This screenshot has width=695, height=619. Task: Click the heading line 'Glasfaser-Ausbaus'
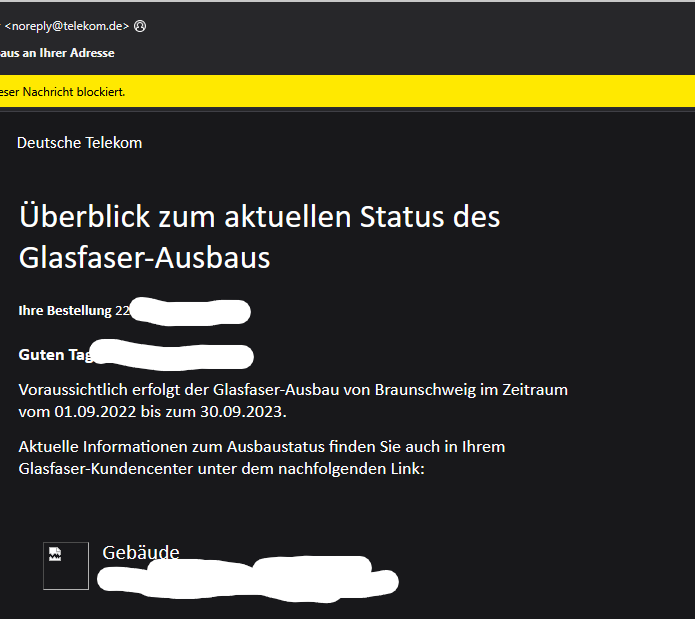[x=144, y=257]
